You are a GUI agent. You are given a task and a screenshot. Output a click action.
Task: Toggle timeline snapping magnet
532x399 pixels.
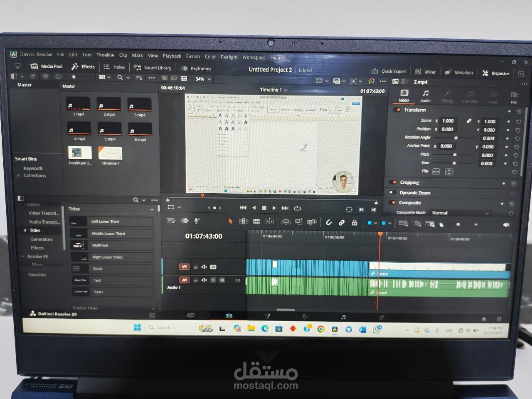click(x=329, y=222)
